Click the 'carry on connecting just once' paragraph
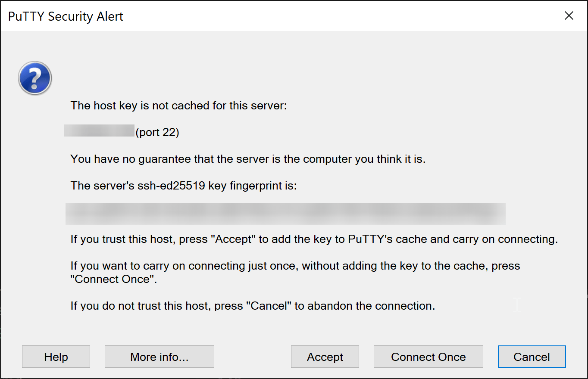The width and height of the screenshot is (588, 379). click(x=295, y=272)
